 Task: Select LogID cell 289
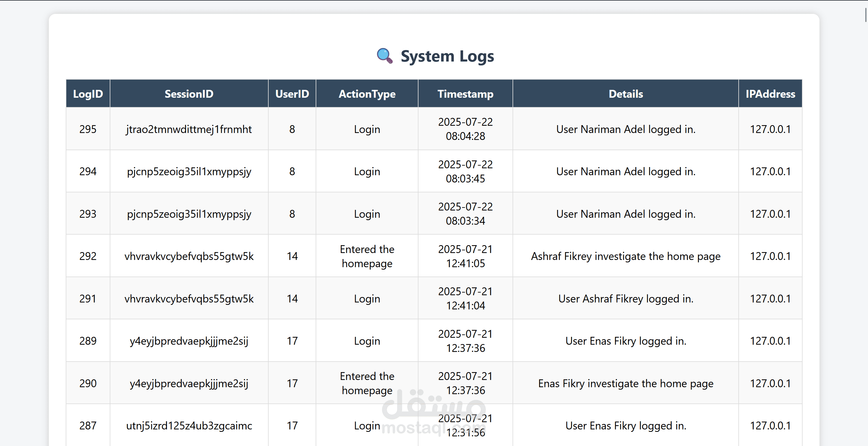click(x=88, y=341)
